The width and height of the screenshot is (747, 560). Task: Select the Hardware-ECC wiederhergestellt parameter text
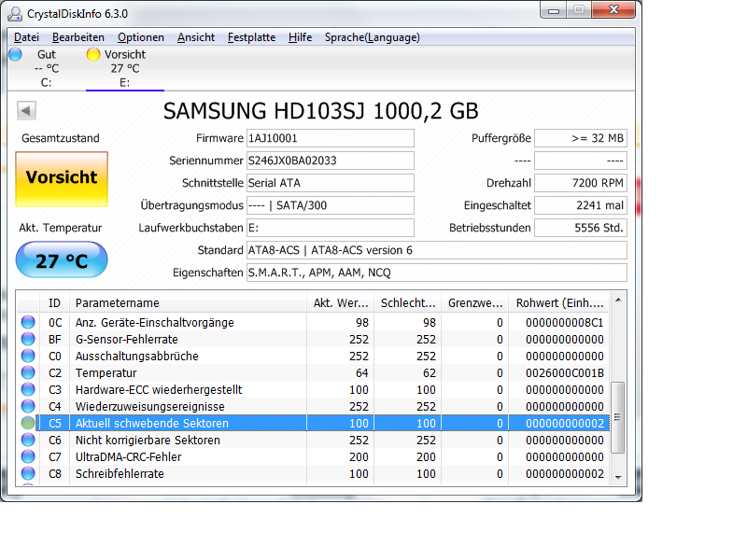pos(159,389)
